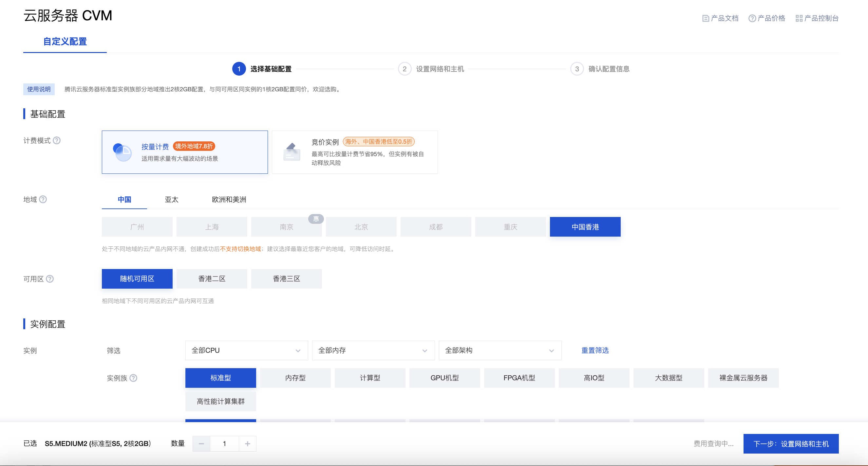Open the 全部内存 filter dropdown

coord(373,350)
